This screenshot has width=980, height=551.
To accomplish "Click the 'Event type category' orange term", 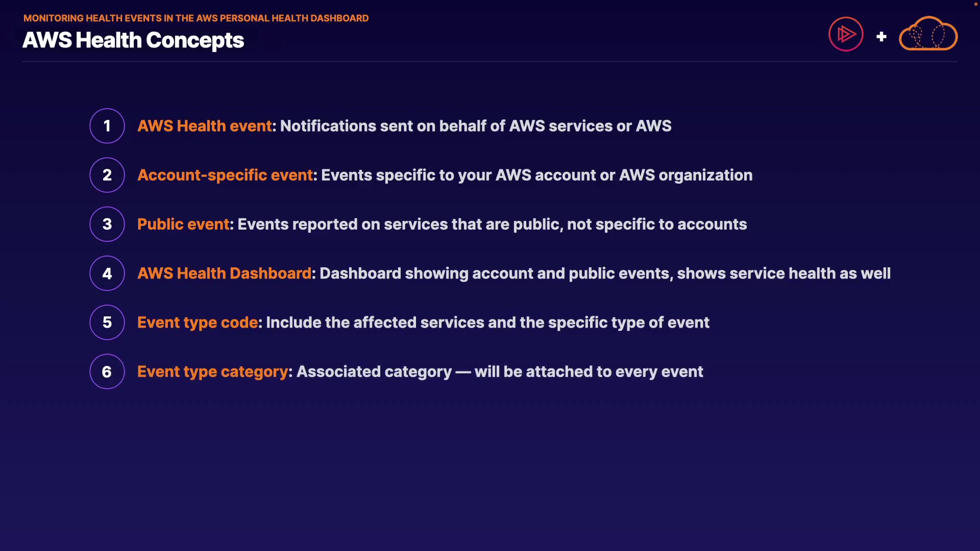I will tap(213, 371).
